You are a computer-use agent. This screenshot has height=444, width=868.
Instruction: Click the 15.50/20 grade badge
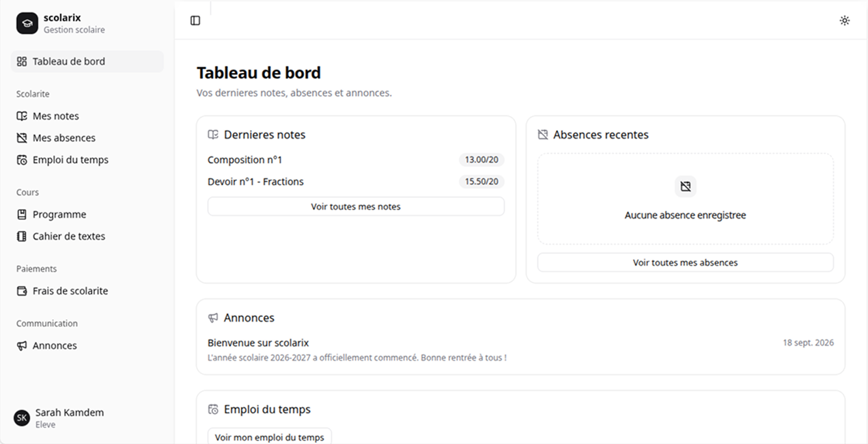coord(481,182)
